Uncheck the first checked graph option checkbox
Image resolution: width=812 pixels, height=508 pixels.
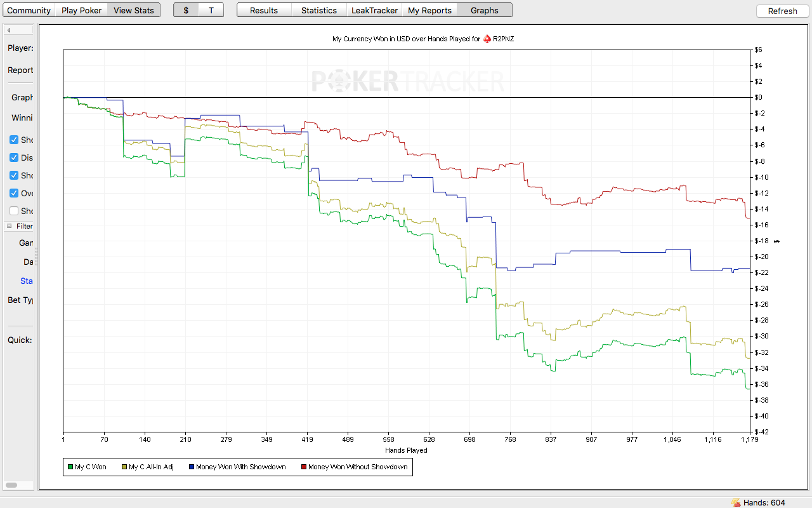click(14, 140)
